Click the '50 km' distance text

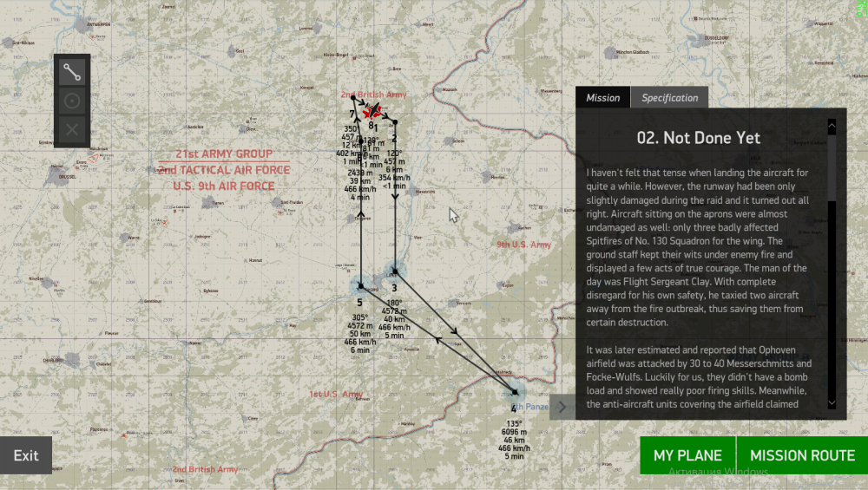tap(360, 334)
